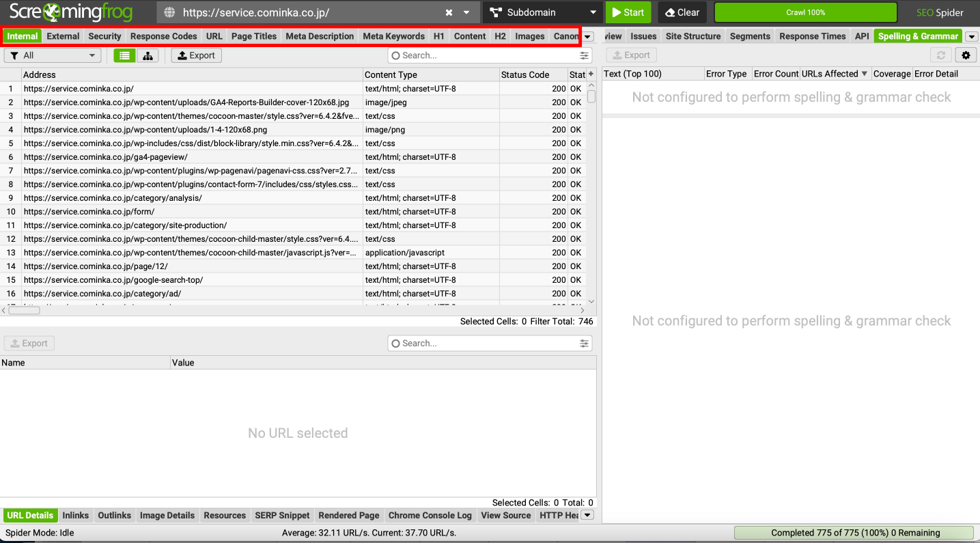The height and width of the screenshot is (543, 980).
Task: Switch to the Inlinks tab
Action: coord(75,515)
